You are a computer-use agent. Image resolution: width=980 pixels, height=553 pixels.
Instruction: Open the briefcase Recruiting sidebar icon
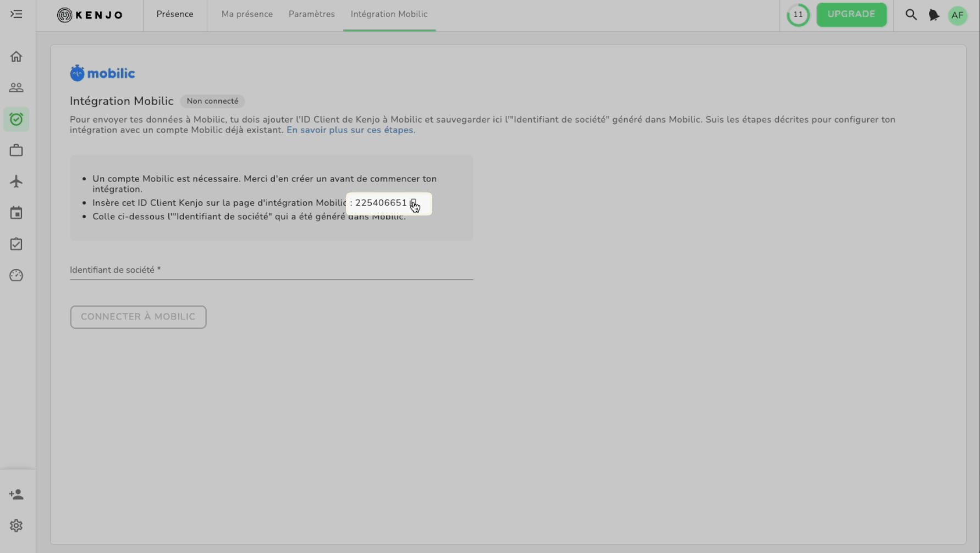click(x=16, y=150)
